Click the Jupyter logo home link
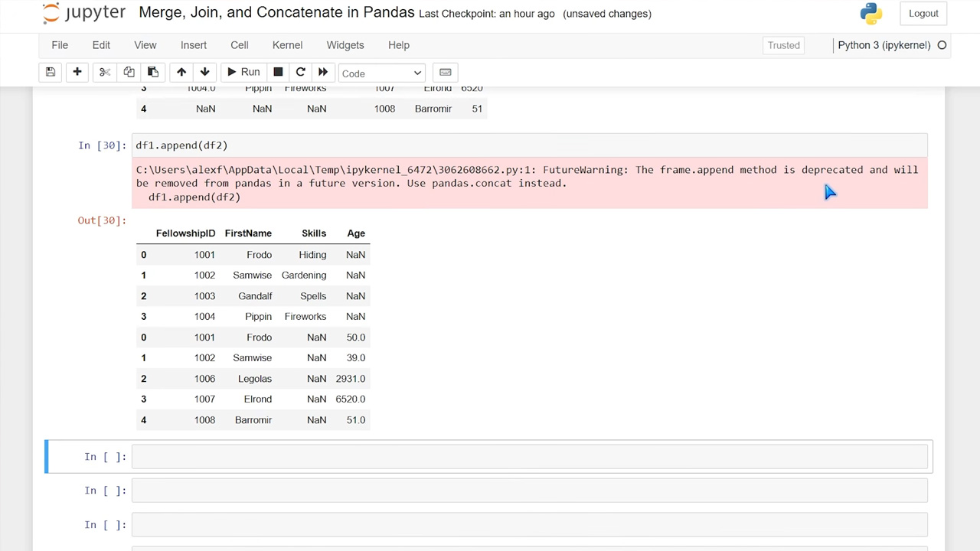Image resolution: width=980 pixels, height=551 pixels. 84,13
